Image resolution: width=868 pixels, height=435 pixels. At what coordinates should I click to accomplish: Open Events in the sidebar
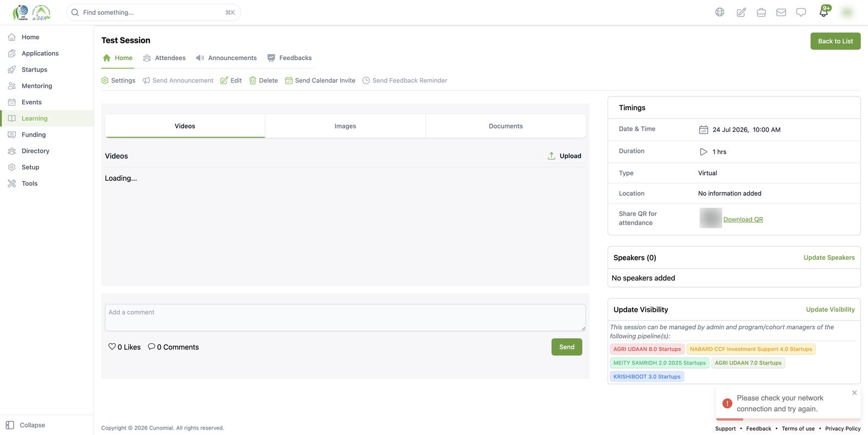point(47,102)
